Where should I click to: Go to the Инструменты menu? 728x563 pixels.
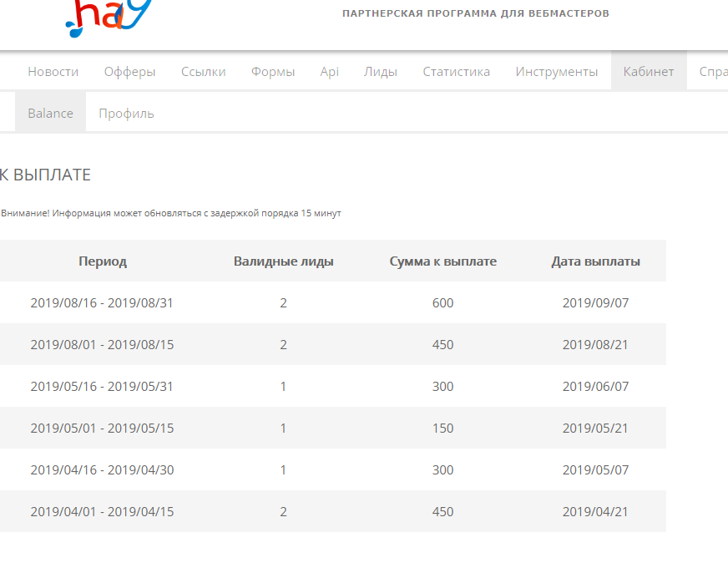click(556, 72)
